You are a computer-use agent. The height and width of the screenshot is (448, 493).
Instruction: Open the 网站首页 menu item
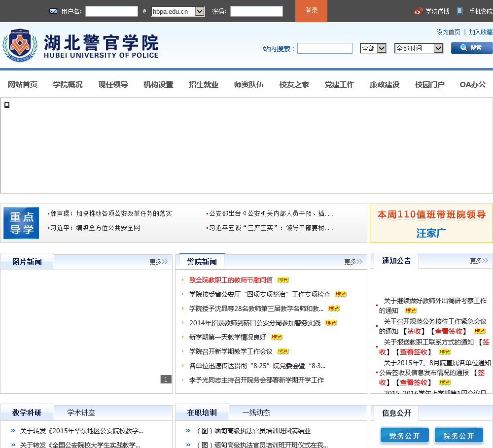[22, 85]
